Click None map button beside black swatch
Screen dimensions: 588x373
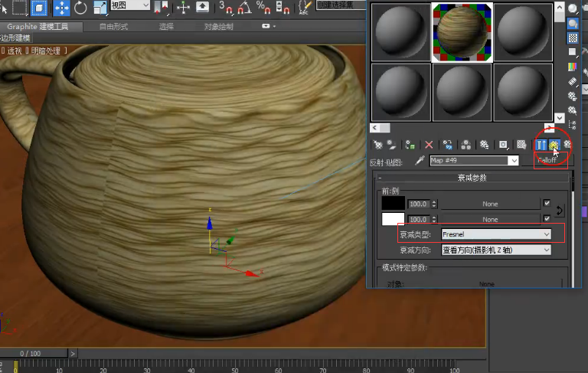[x=490, y=204]
